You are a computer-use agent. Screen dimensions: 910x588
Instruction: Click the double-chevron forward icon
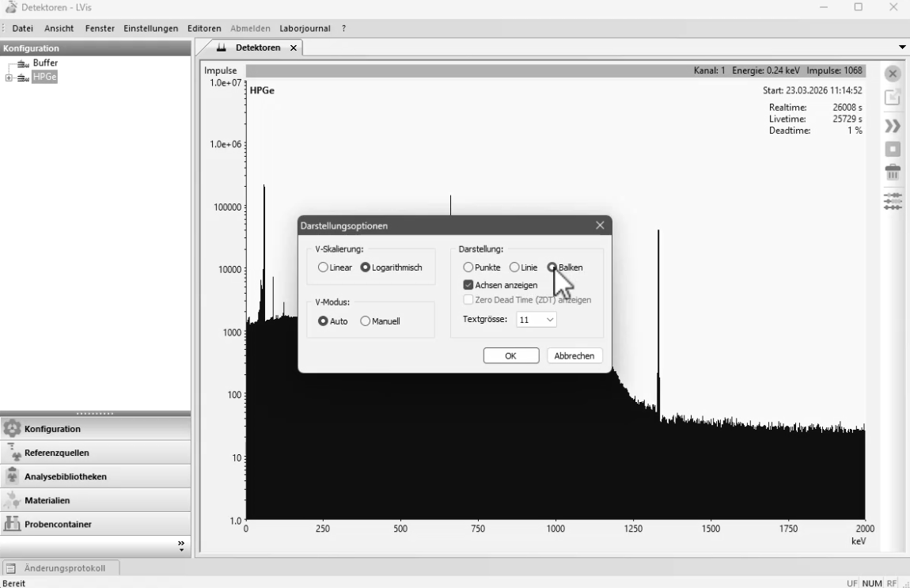(893, 126)
